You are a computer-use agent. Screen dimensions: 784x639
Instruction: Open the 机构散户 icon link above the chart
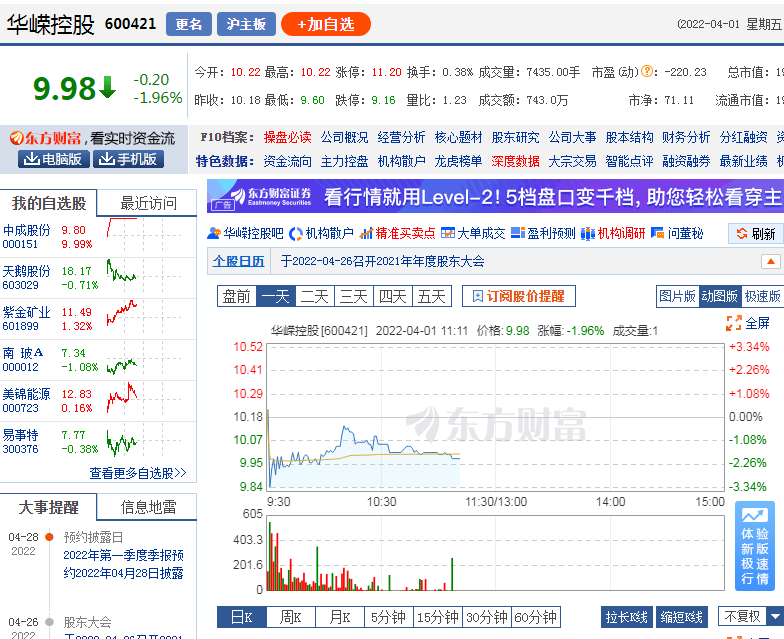click(x=322, y=234)
